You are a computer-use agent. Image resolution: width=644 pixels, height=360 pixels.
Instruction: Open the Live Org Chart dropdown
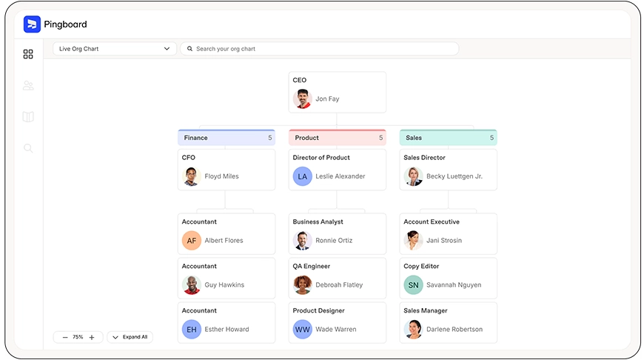pyautogui.click(x=115, y=48)
